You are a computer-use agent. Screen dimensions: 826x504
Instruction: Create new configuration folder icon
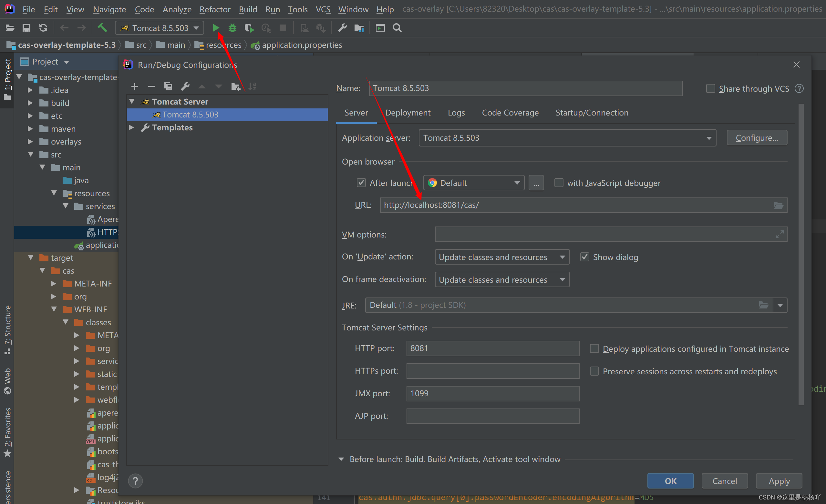click(236, 87)
